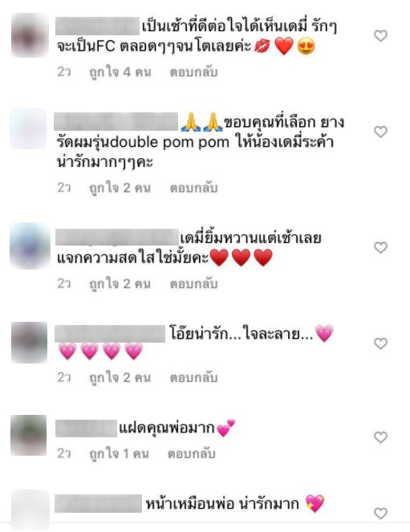Open avatar beside three red hearts comment
This screenshot has height=532, width=410.
[30, 246]
